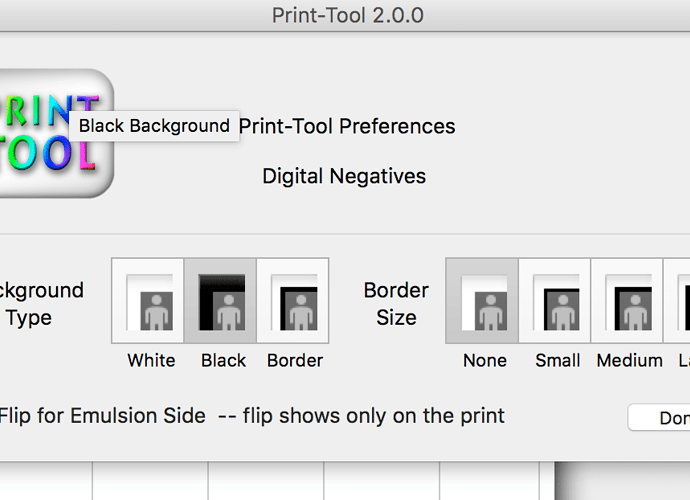Choose the None border size icon
This screenshot has width=690, height=500.
point(482,294)
